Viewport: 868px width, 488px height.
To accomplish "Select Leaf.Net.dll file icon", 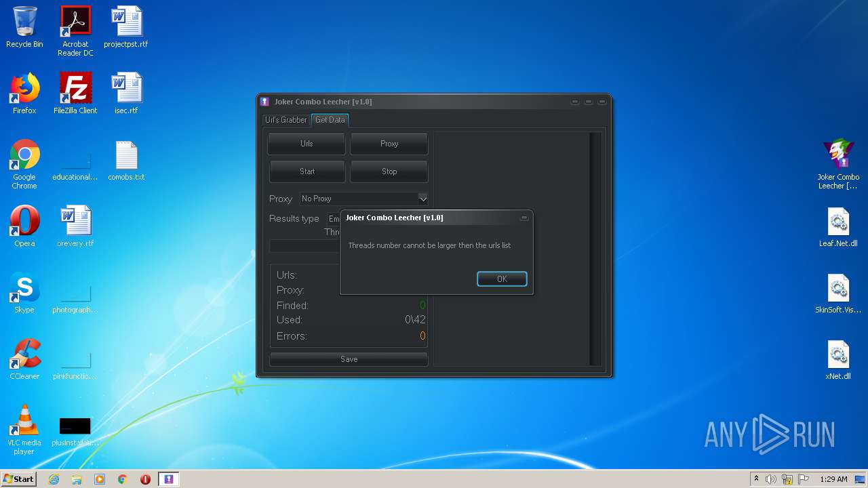I will click(x=838, y=226).
